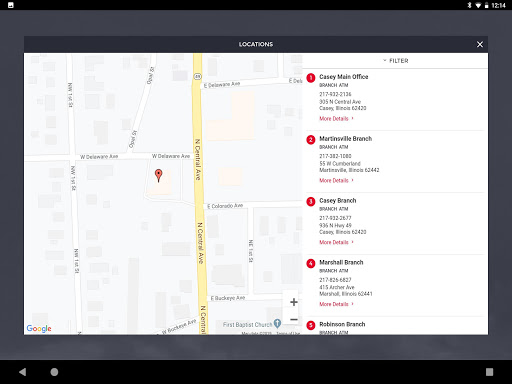Tap the Android back navigation button

click(23, 372)
